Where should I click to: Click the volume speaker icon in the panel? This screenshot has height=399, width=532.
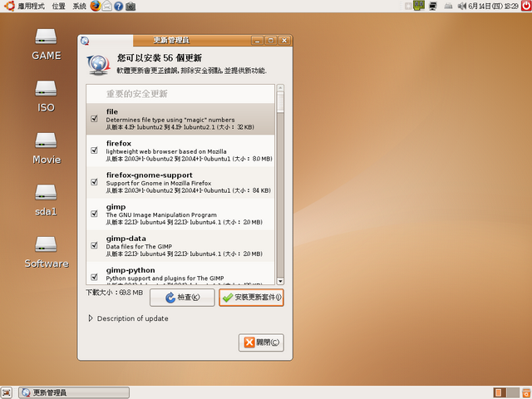(x=462, y=6)
